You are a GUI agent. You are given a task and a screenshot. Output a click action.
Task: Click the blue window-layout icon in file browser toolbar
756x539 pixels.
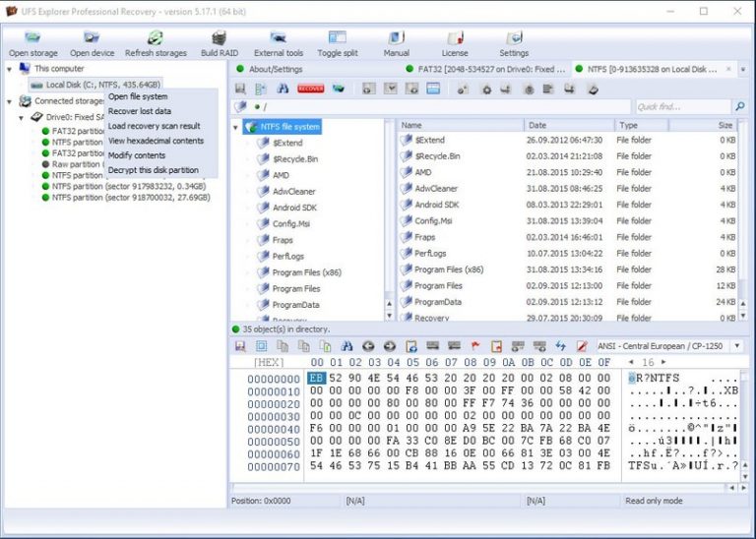433,89
